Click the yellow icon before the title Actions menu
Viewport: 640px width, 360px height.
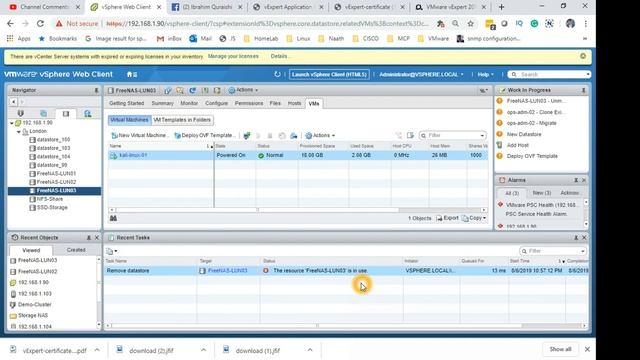[217, 90]
